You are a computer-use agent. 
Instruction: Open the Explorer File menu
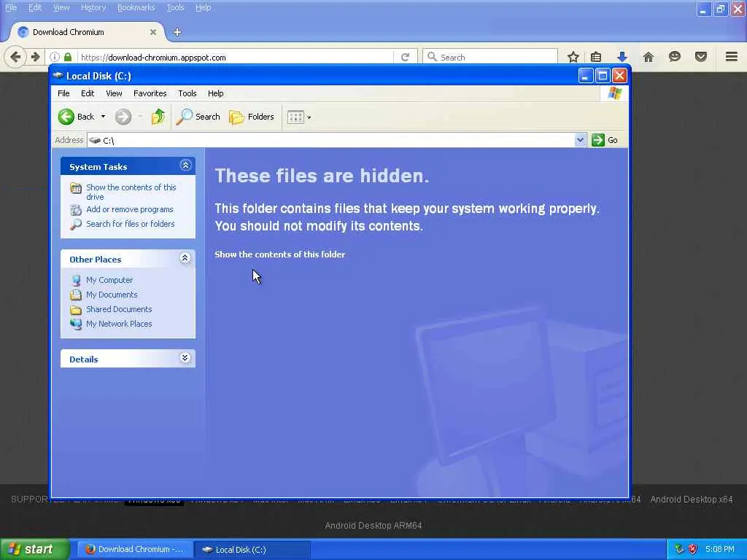63,93
